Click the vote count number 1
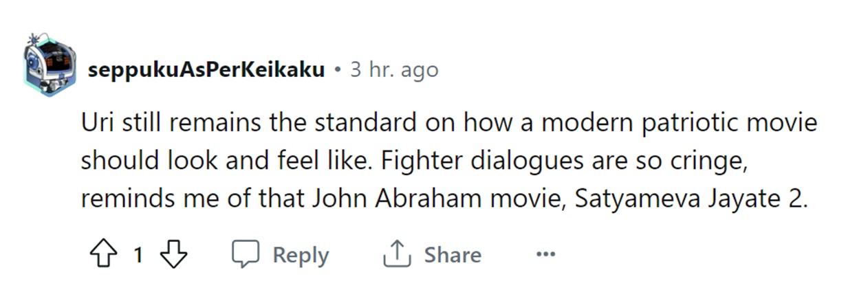Screen dimensions: 868x303 [x=138, y=256]
